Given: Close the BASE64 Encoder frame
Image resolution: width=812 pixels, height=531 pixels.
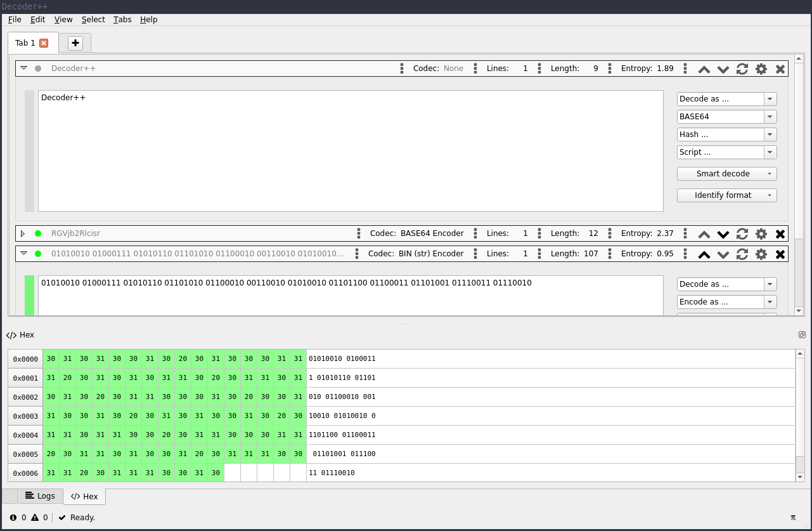Looking at the screenshot, I should (x=780, y=233).
